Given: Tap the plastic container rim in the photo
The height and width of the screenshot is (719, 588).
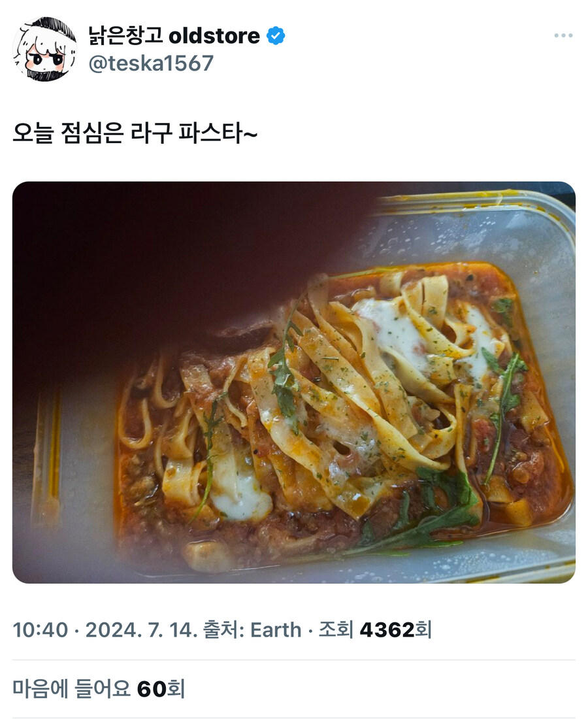Looking at the screenshot, I should [477, 202].
